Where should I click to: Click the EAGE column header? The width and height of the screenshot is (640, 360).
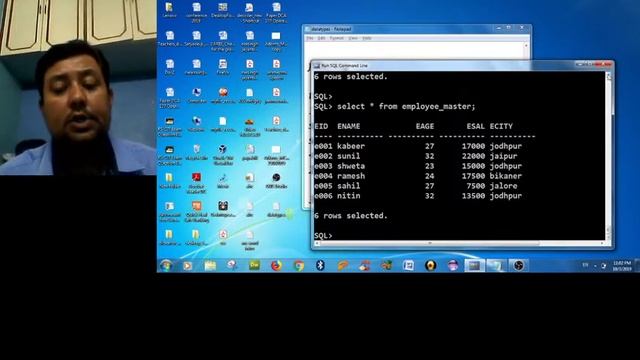point(424,126)
